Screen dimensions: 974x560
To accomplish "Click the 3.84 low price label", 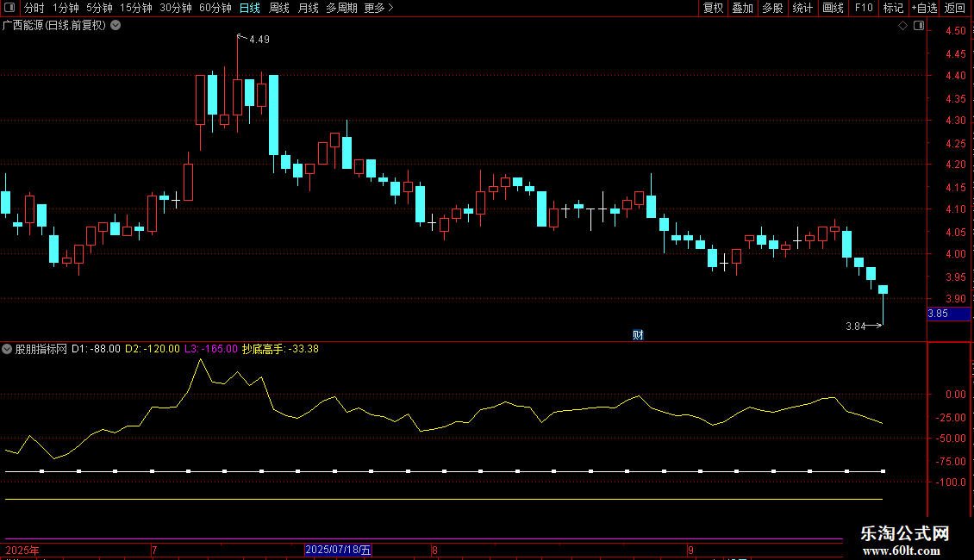I will 855,327.
